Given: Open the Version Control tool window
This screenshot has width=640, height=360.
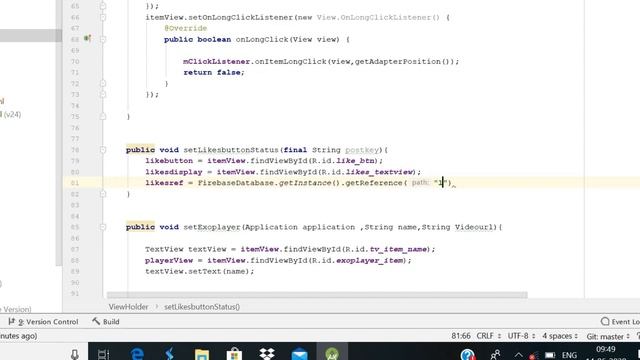Looking at the screenshot, I should [x=43, y=322].
